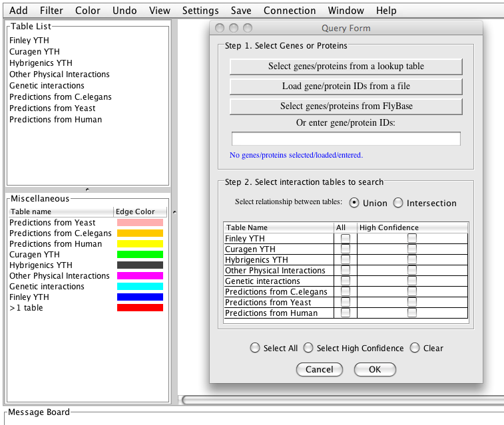Check High Confidence for Predictions from C.elegans
The height and width of the screenshot is (425, 504).
412,291
